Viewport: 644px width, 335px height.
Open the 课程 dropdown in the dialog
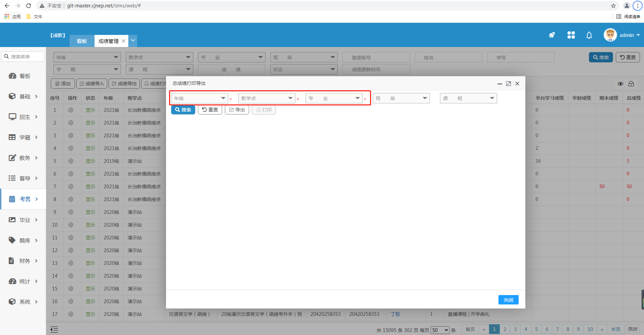point(468,98)
